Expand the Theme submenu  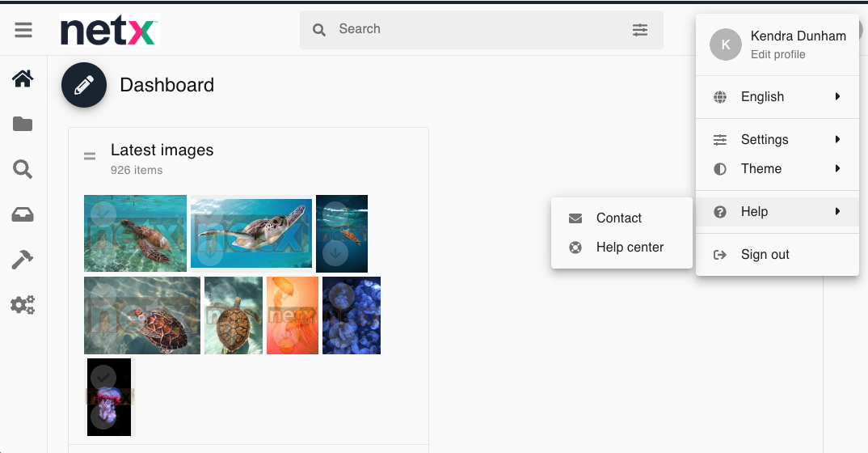pos(777,169)
